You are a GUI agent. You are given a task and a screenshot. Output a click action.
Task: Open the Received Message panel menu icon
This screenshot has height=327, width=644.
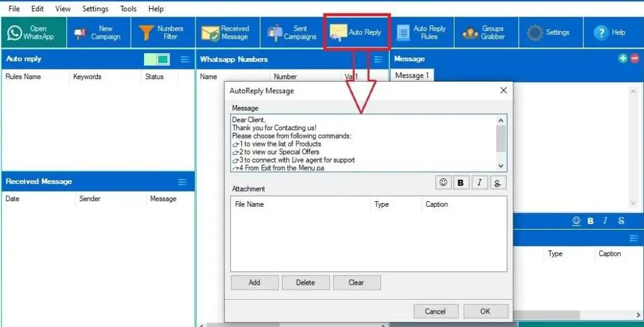(x=183, y=182)
